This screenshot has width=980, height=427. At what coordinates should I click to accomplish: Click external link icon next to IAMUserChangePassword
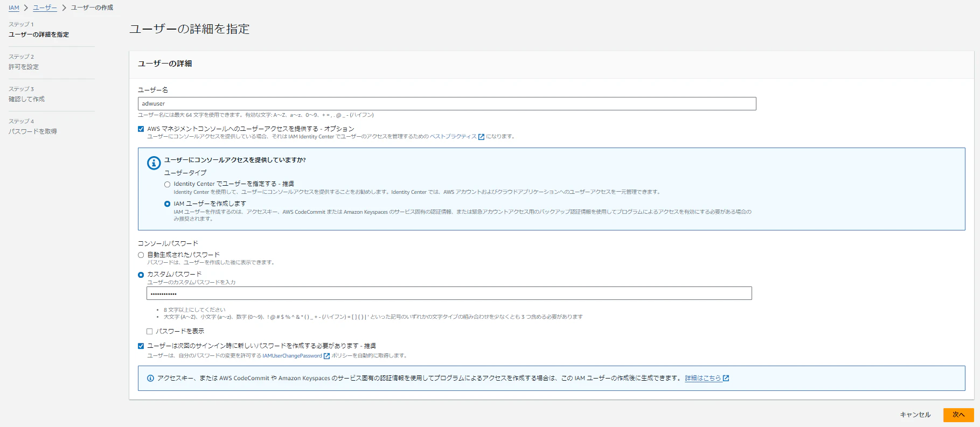point(326,356)
